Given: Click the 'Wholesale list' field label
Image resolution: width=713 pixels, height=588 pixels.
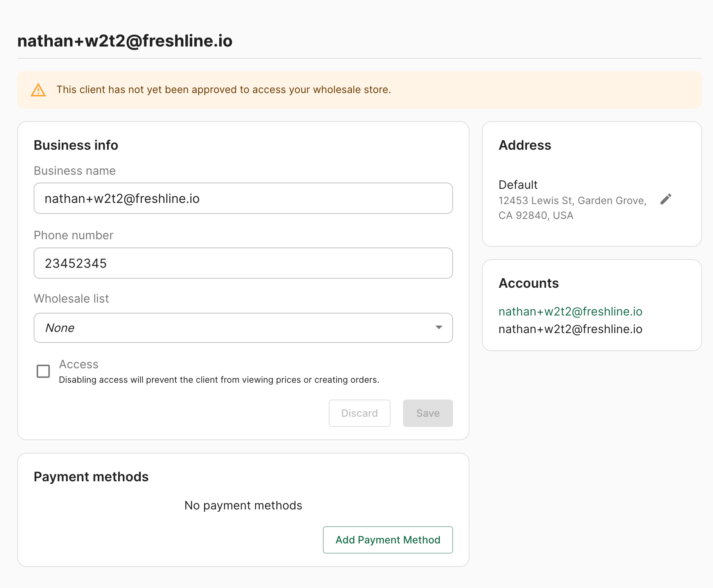Looking at the screenshot, I should pyautogui.click(x=72, y=299).
